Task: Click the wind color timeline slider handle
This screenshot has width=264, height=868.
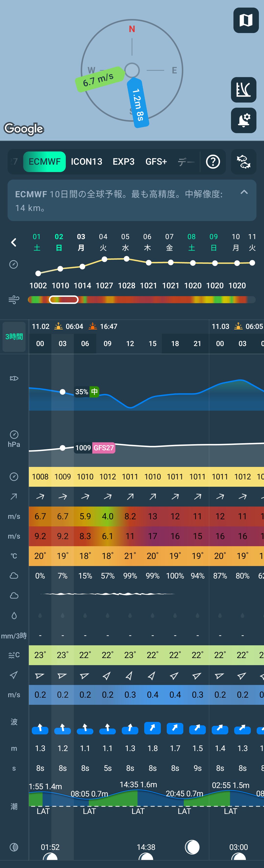Action: point(64,300)
